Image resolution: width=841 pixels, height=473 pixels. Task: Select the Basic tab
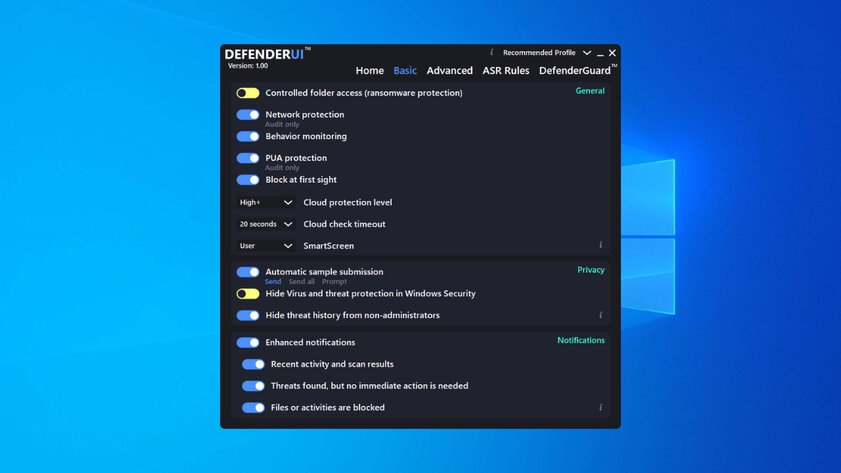(405, 71)
